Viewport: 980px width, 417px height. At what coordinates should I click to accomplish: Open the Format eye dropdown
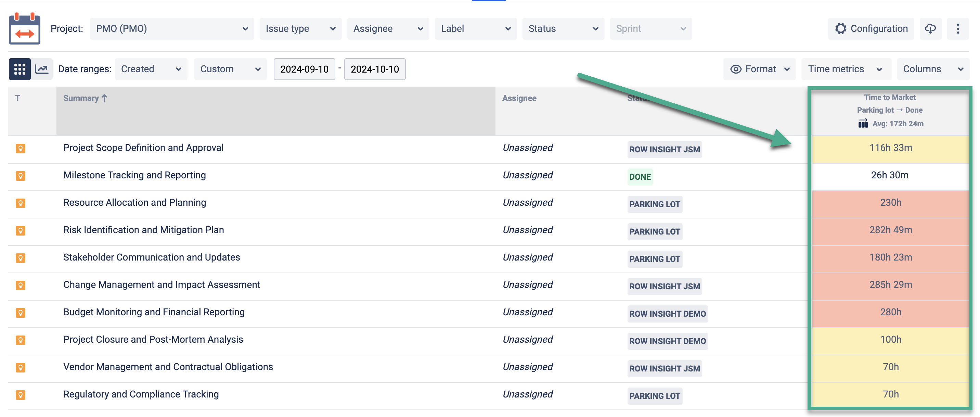(759, 69)
